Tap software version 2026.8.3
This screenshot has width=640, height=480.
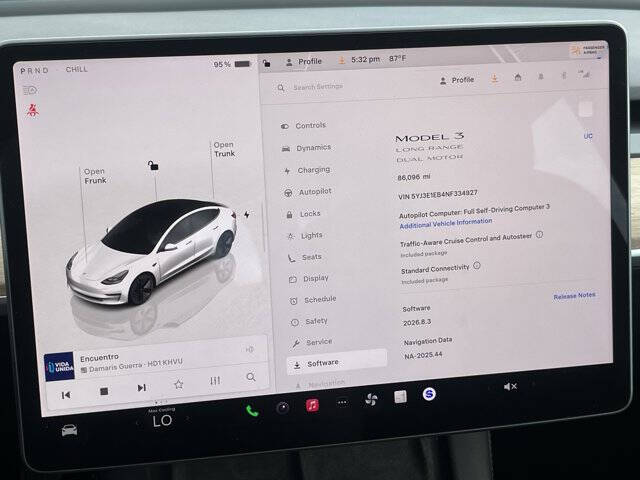point(417,322)
